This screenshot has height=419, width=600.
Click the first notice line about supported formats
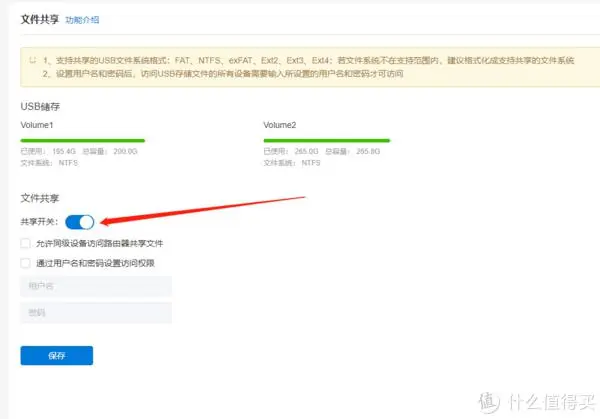click(x=308, y=60)
